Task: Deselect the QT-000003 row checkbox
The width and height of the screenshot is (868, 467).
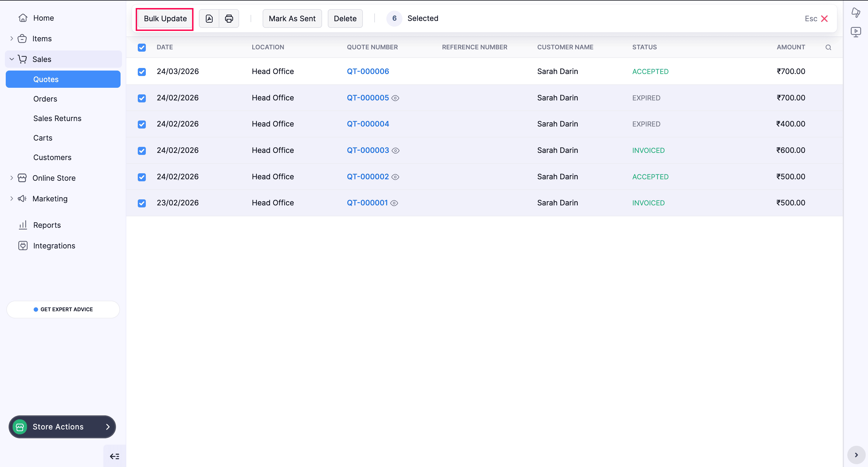Action: click(x=142, y=151)
